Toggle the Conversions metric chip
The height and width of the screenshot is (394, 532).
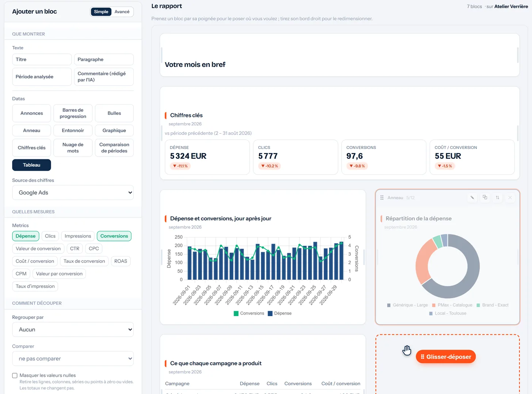point(114,236)
